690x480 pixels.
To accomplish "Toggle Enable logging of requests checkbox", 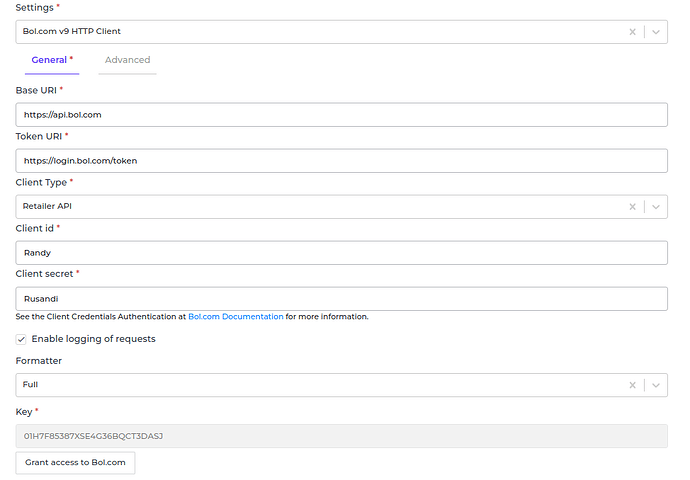I will [x=21, y=339].
